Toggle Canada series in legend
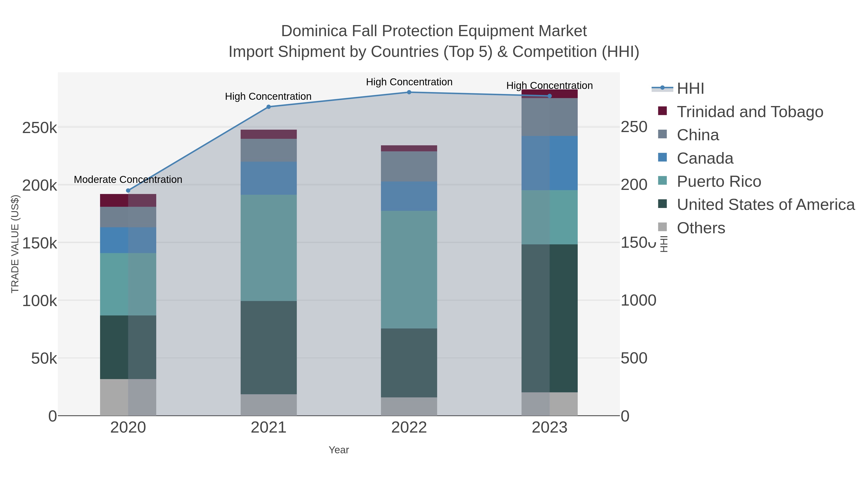Viewport: 868px width, 488px height. tap(695, 158)
